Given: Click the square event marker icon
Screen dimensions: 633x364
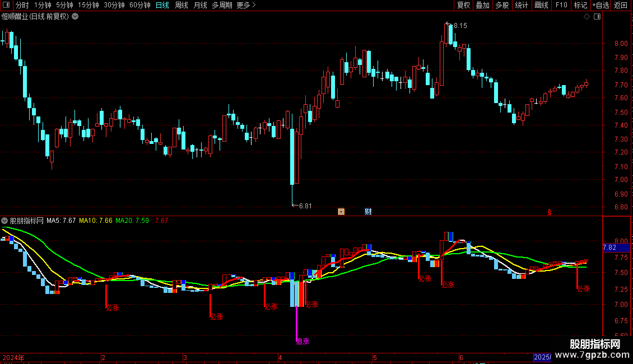Looking at the screenshot, I should tap(341, 212).
